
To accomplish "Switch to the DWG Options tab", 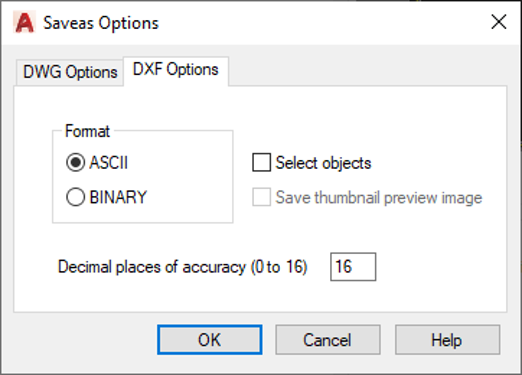I will point(70,72).
